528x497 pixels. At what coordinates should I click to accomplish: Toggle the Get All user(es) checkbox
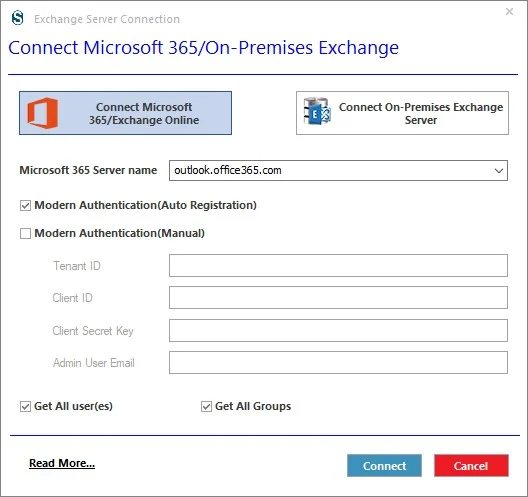point(25,406)
